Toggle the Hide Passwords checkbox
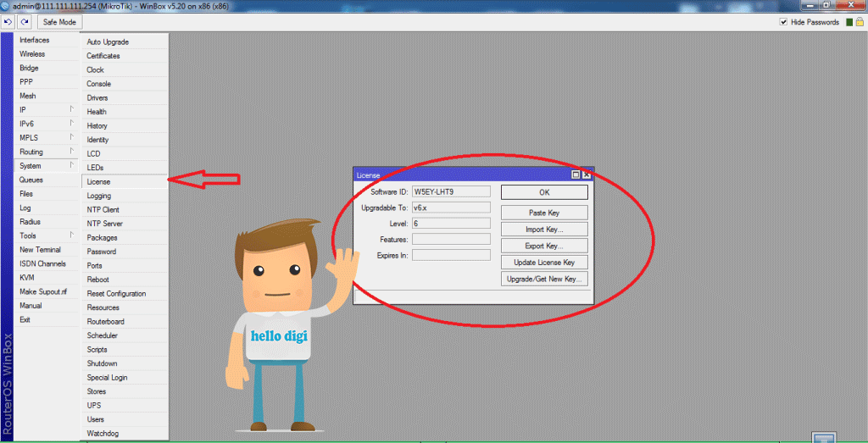The width and height of the screenshot is (868, 443). [783, 22]
